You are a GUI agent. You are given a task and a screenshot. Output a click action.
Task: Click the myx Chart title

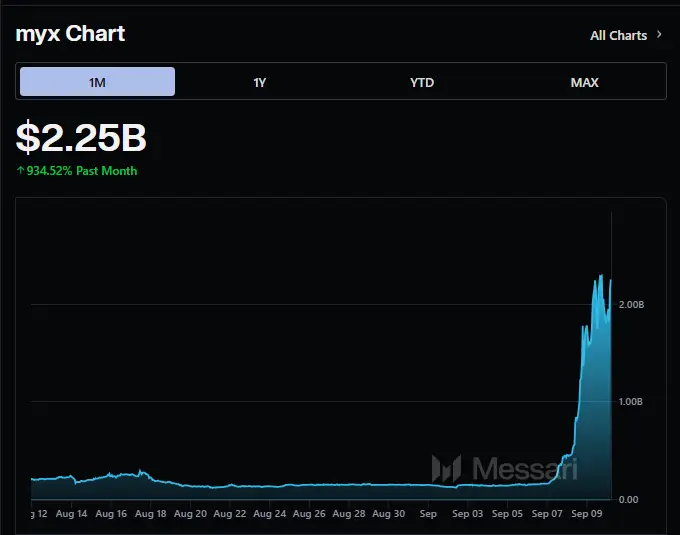(x=70, y=34)
